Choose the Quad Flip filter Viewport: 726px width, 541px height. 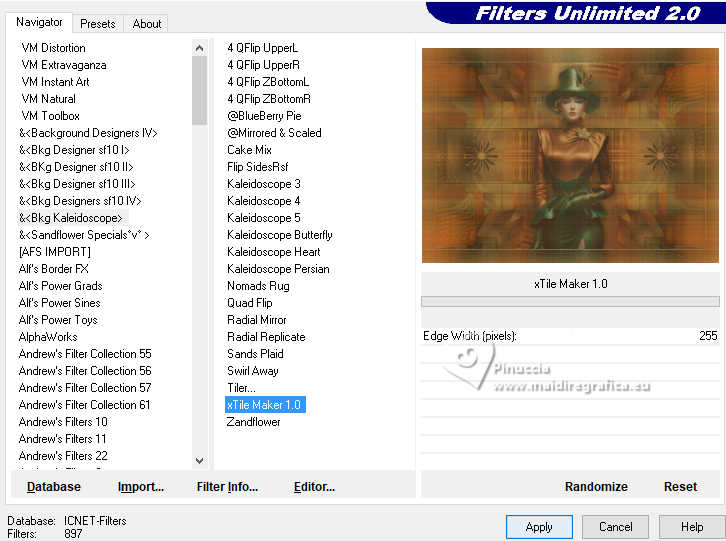[x=250, y=303]
